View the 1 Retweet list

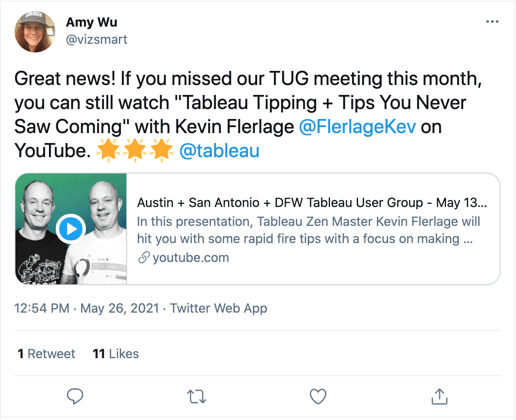pos(46,354)
